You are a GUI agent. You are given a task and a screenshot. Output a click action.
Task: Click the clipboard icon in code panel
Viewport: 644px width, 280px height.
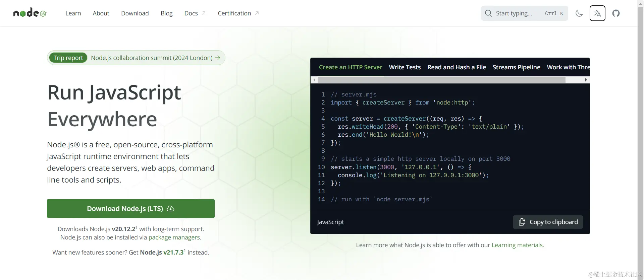(522, 222)
